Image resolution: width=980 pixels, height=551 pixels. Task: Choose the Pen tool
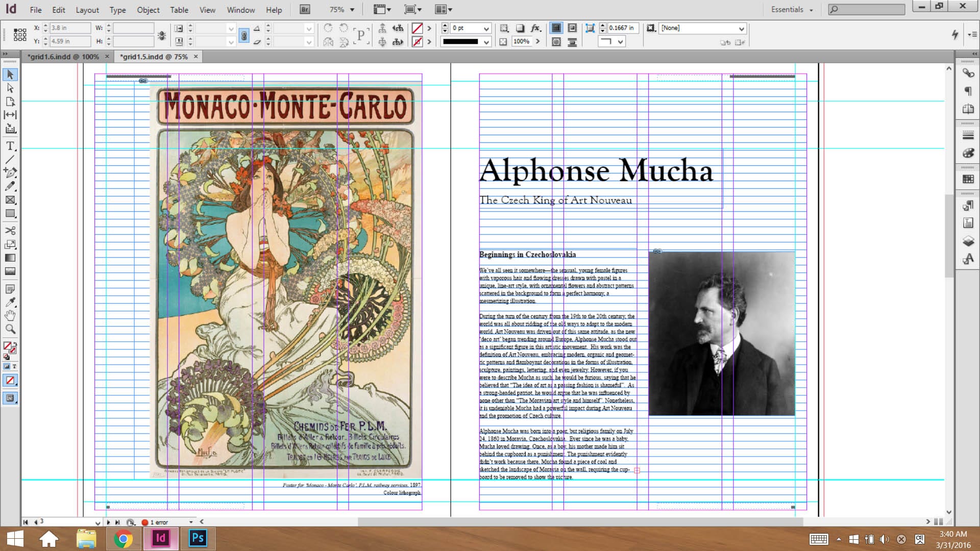10,172
